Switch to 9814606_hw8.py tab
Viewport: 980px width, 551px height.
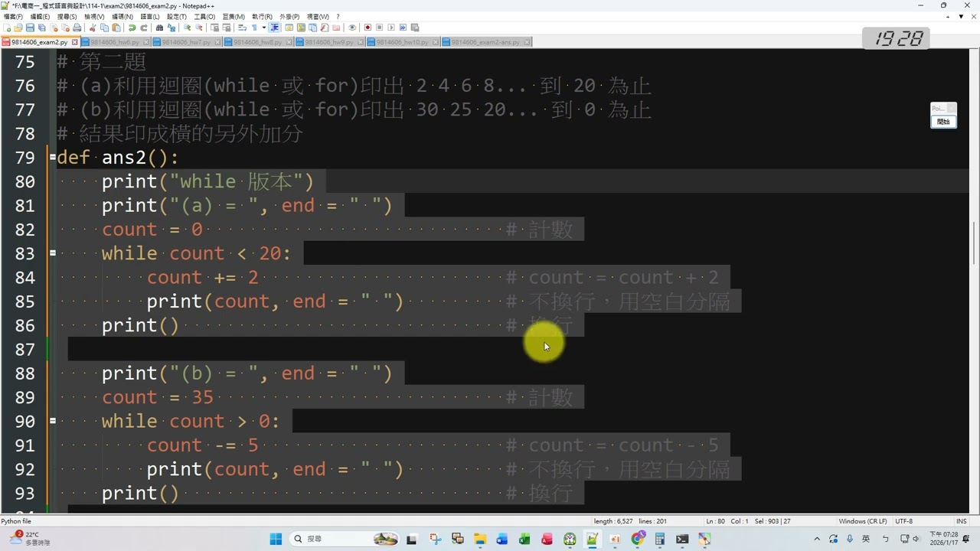pyautogui.click(x=258, y=42)
